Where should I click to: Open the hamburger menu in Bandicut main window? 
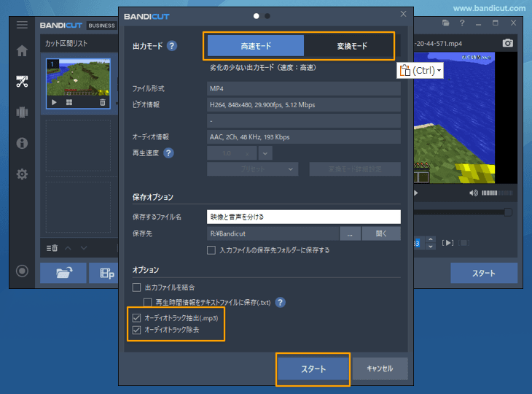(x=22, y=25)
